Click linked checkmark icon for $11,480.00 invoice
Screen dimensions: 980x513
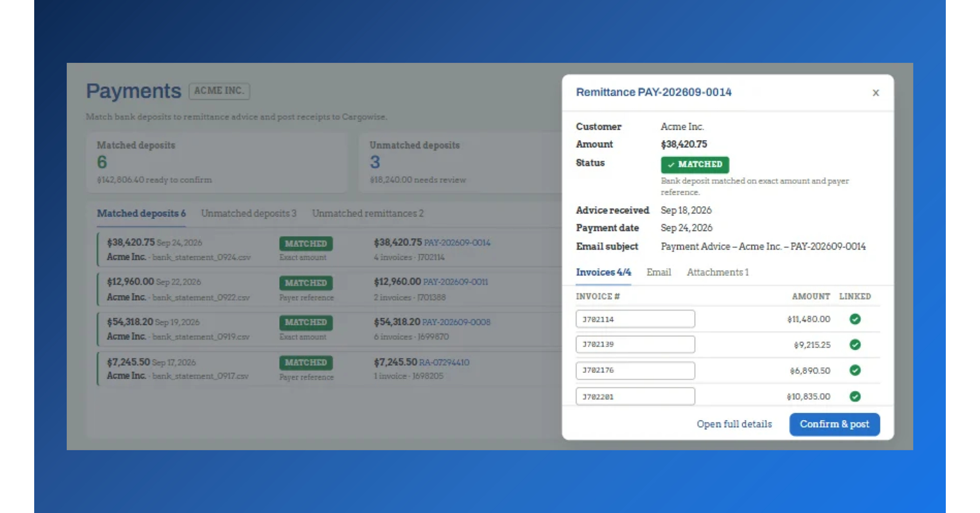[x=855, y=319]
